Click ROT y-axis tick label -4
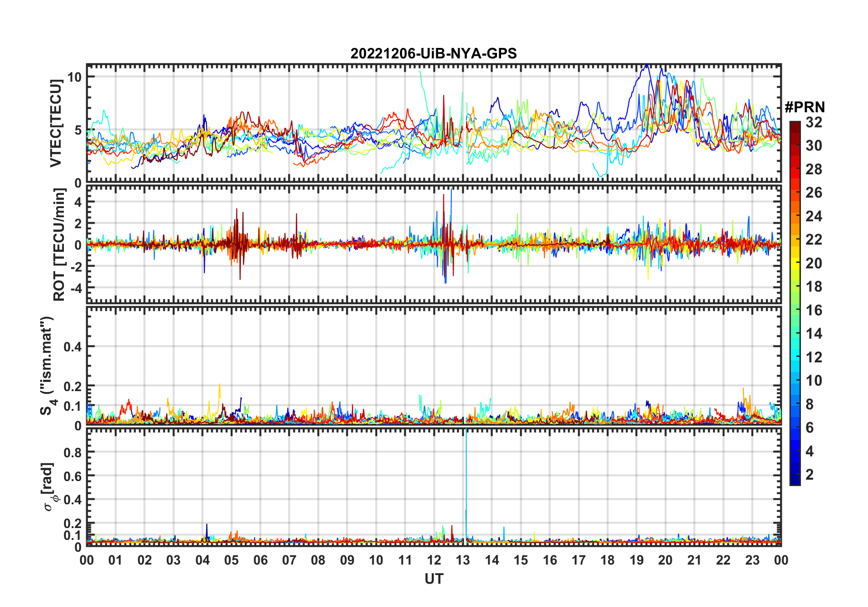The height and width of the screenshot is (607, 868). coord(75,288)
